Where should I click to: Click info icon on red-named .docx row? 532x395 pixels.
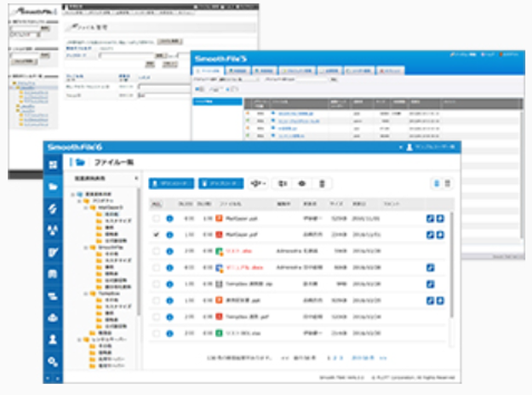pyautogui.click(x=169, y=268)
